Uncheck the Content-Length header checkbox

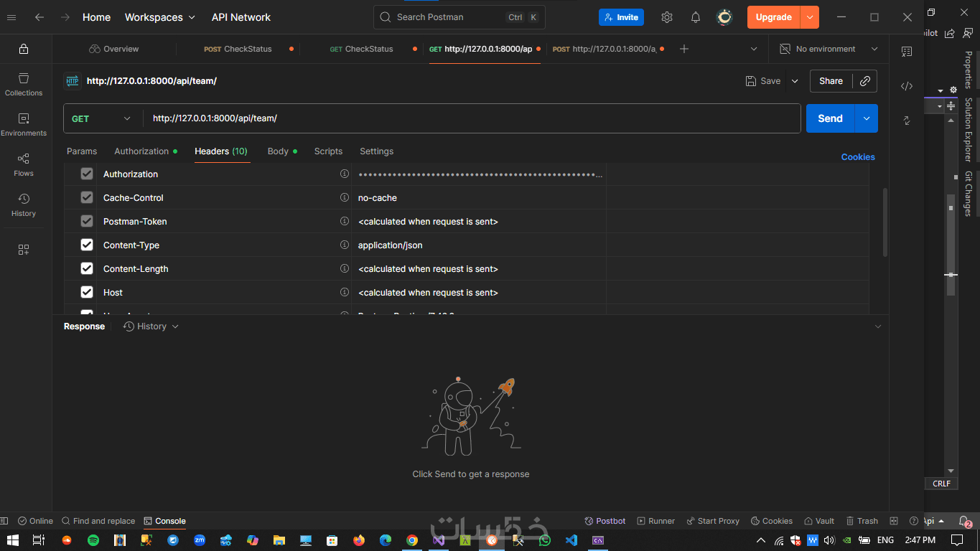87,268
